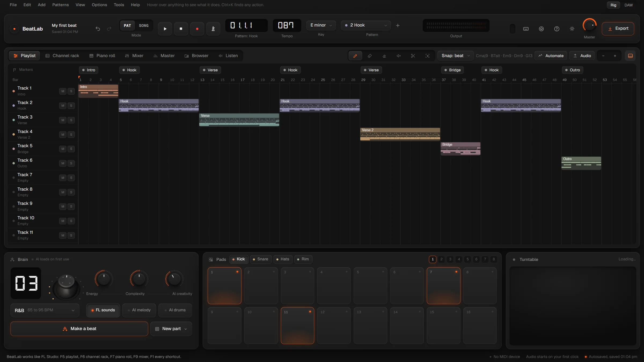Image resolution: width=644 pixels, height=362 pixels.
Task: Open the help question mark icon
Action: tap(557, 29)
